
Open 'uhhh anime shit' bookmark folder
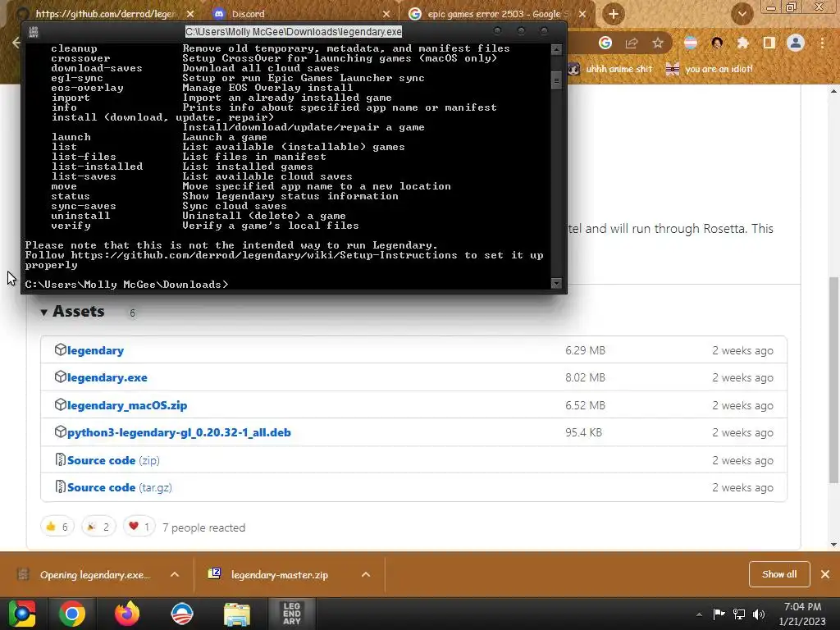point(610,69)
